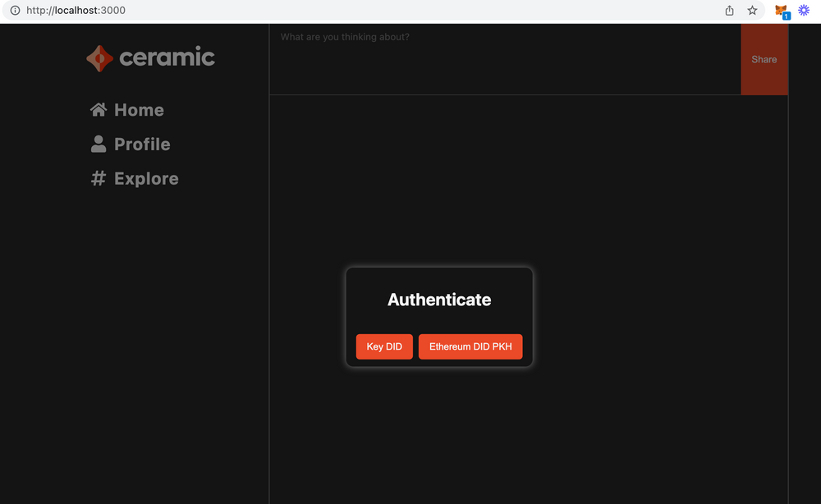Click the Ceramic diamond logo icon
The image size is (821, 504).
pyautogui.click(x=99, y=57)
